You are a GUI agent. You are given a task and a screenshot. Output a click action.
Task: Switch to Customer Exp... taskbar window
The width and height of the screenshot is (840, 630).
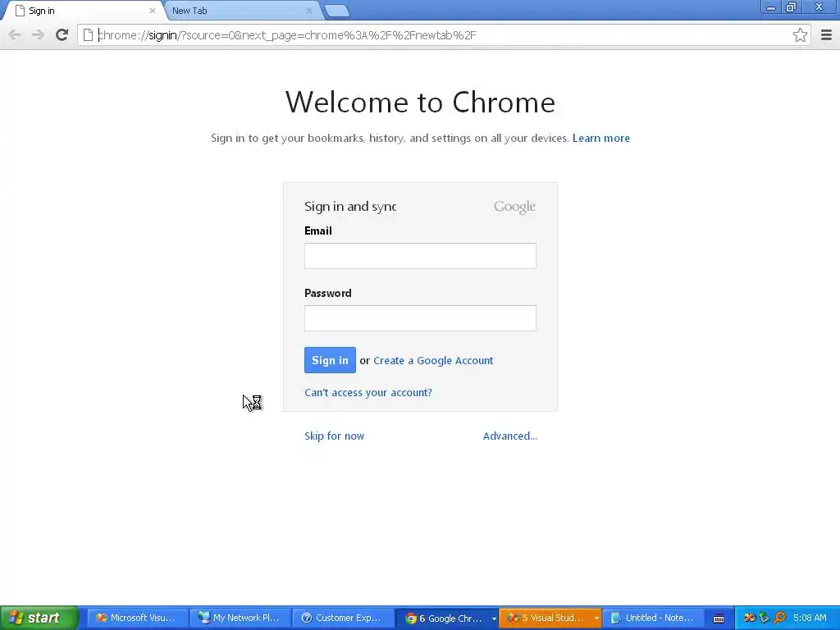click(344, 618)
